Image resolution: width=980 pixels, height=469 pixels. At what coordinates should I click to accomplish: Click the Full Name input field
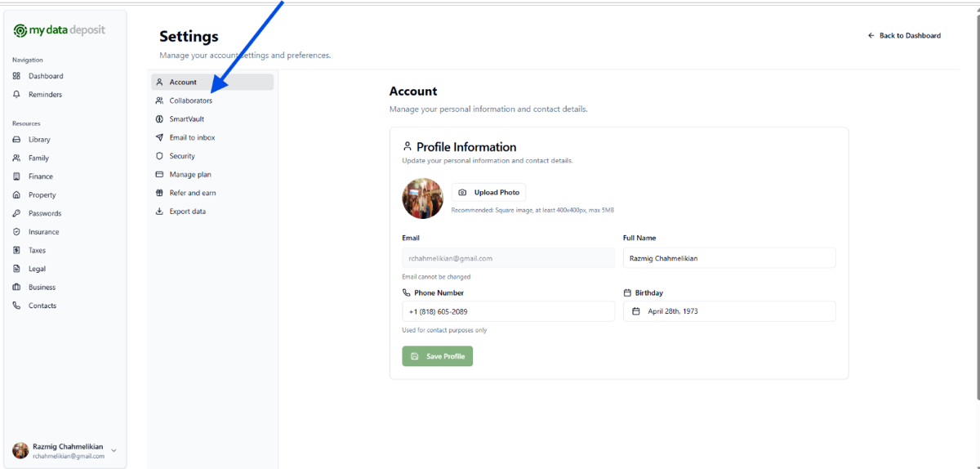pos(729,258)
